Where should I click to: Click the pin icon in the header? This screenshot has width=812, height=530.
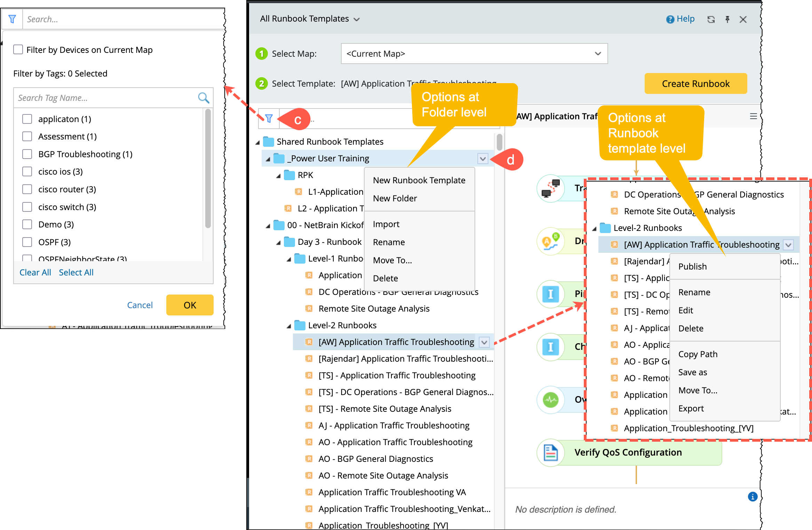coord(727,19)
